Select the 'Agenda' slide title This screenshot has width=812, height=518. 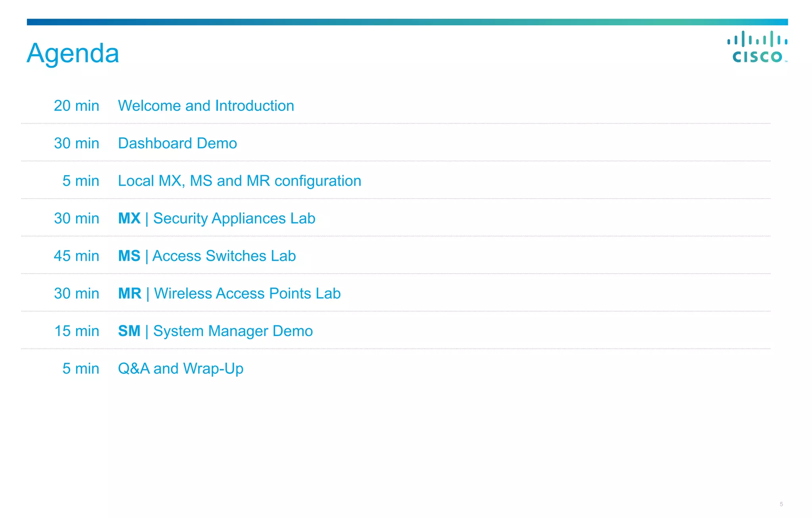(x=73, y=54)
